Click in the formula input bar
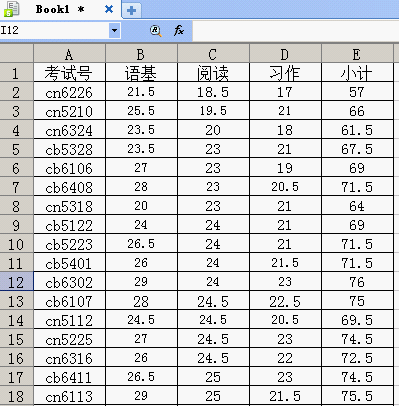This screenshot has height=407, width=400. coord(296,30)
